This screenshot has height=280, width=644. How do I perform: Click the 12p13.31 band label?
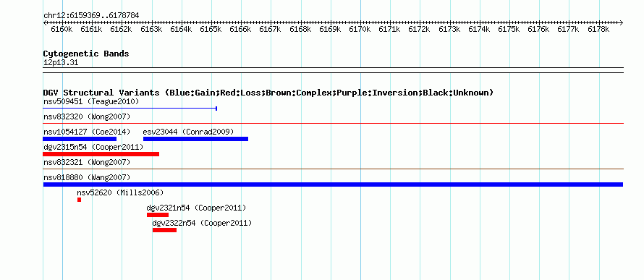(61, 63)
